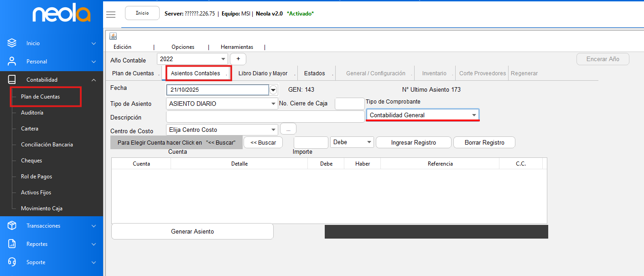Click the plus button beside Año Contable
The image size is (644, 276).
pos(238,59)
